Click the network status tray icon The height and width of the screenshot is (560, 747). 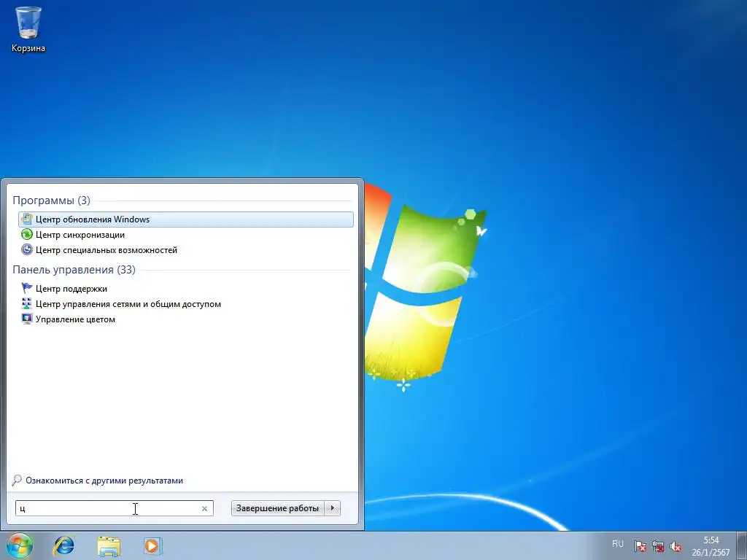pyautogui.click(x=658, y=546)
